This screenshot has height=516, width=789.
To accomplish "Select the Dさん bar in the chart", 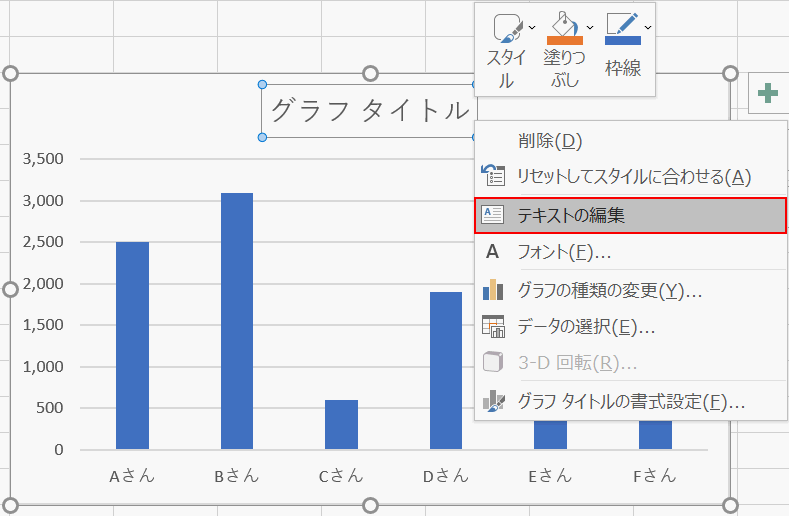I will tap(446, 371).
